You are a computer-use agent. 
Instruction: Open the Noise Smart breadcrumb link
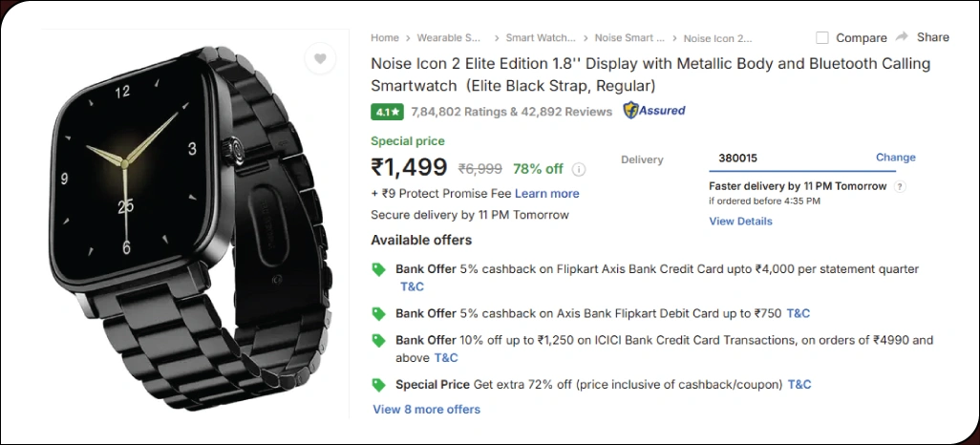629,38
